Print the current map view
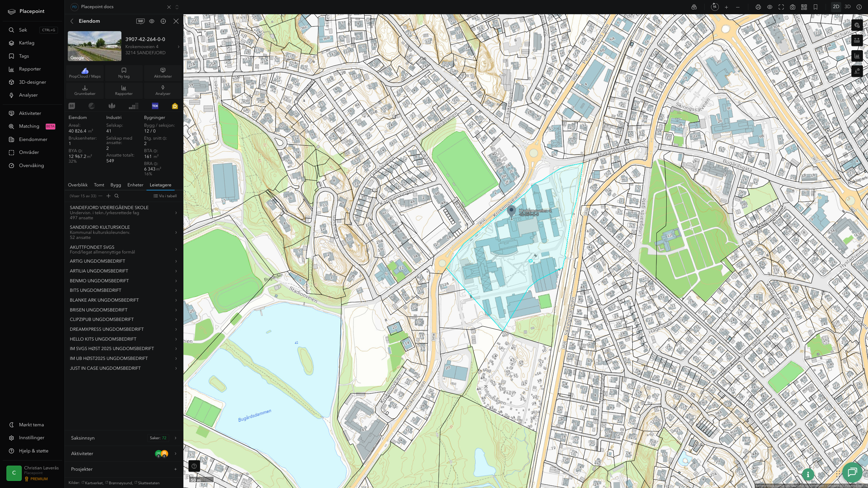Viewport: 868px width, 488px height. click(x=758, y=7)
